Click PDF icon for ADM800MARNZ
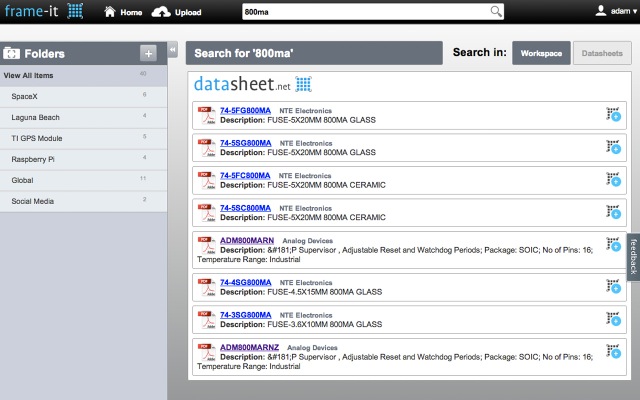 point(207,352)
